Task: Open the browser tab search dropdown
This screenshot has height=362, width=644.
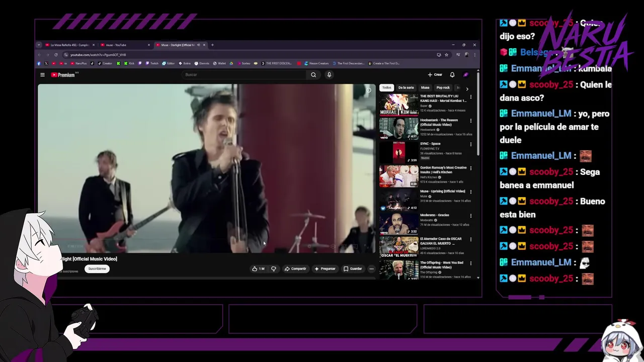Action: (39, 45)
